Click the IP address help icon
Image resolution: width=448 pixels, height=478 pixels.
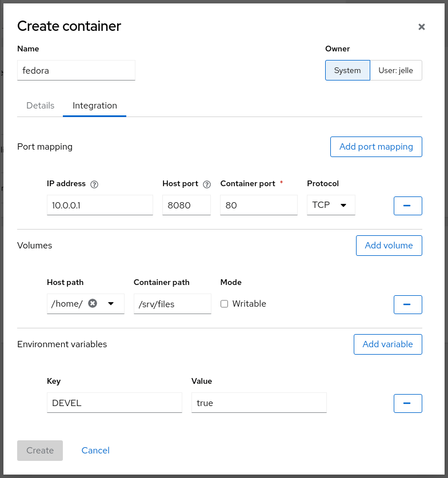95,184
